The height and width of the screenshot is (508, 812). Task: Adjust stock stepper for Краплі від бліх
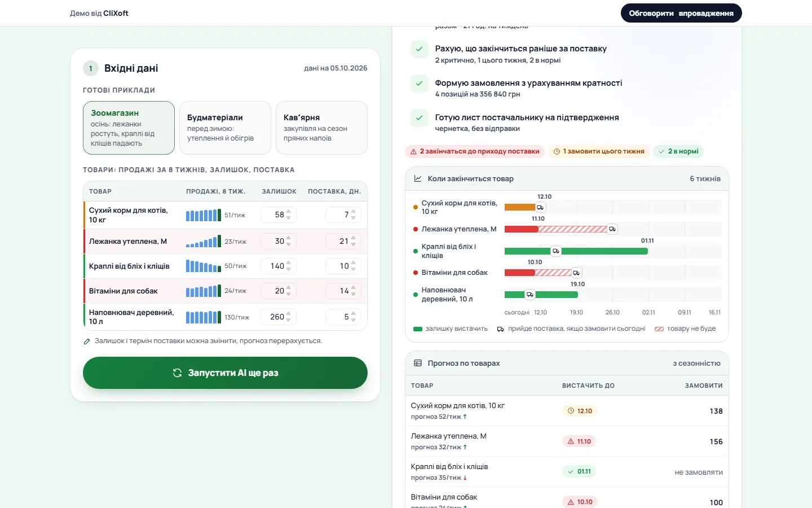289,266
